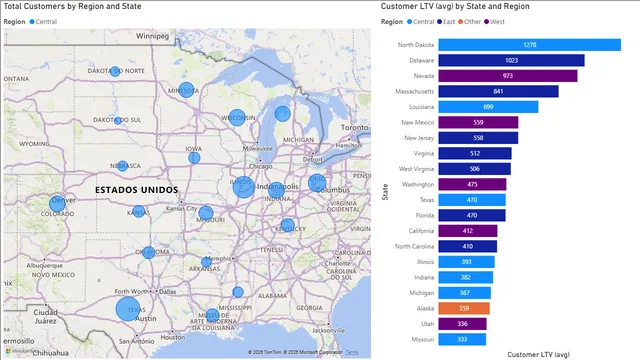Click the Mississippi bubble on the map
This screenshot has height=360, width=640.
238,292
